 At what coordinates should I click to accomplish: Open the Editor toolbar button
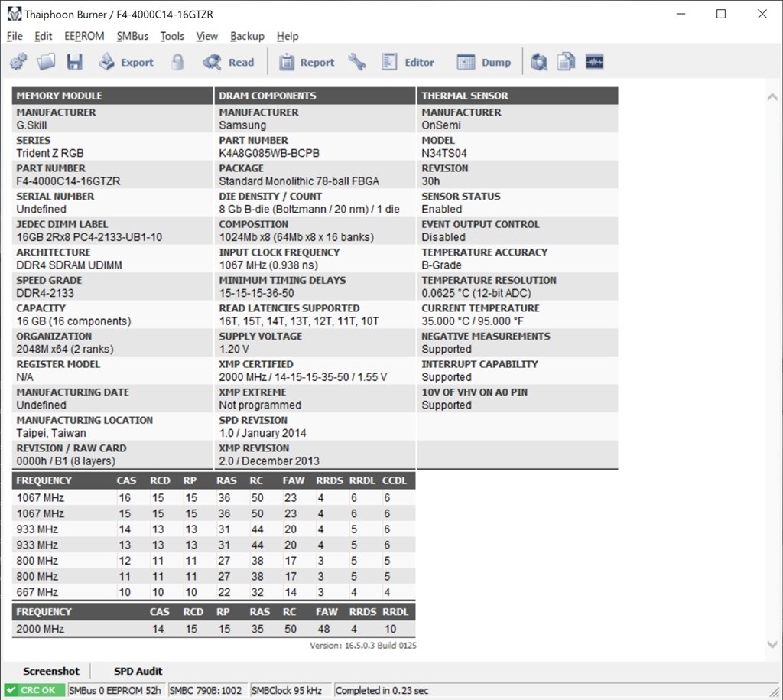click(408, 62)
